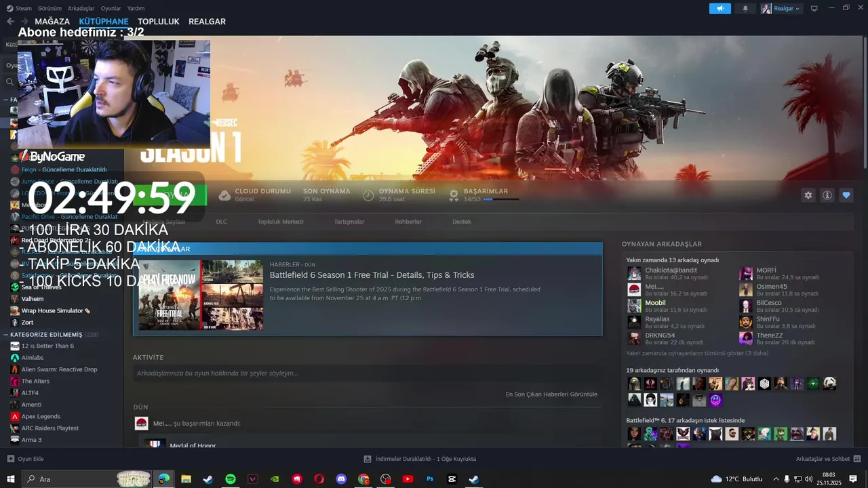Screen dimensions: 868x488
Task: Click the achievements gear icon
Action: pyautogui.click(x=454, y=195)
